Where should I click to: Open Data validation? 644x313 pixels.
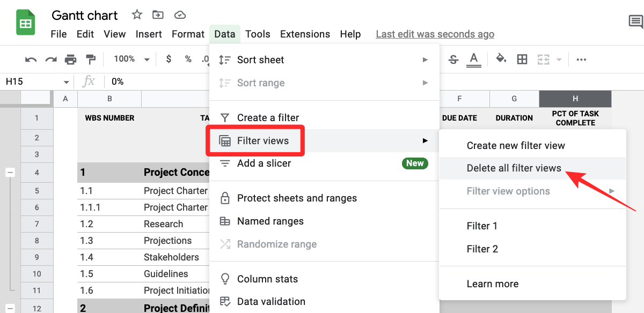tap(324, 301)
